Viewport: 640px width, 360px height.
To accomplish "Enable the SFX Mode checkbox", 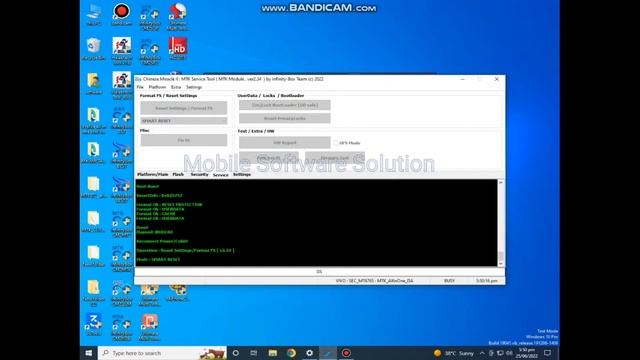I will [x=336, y=143].
